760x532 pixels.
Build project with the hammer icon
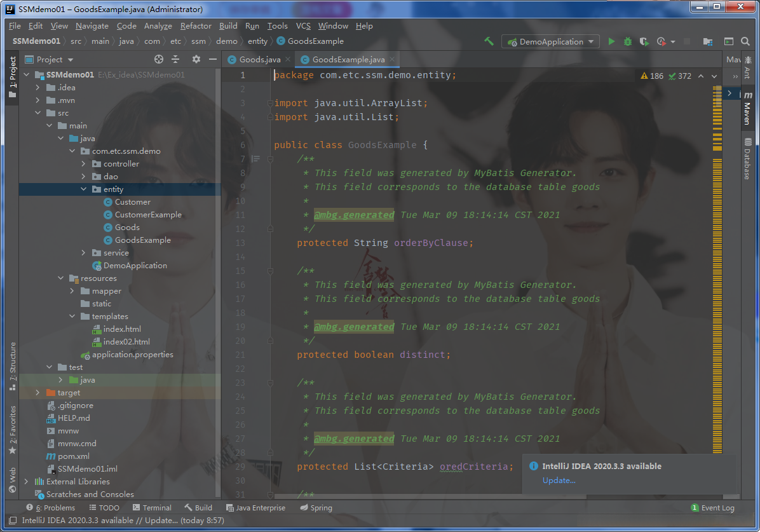[x=489, y=41]
